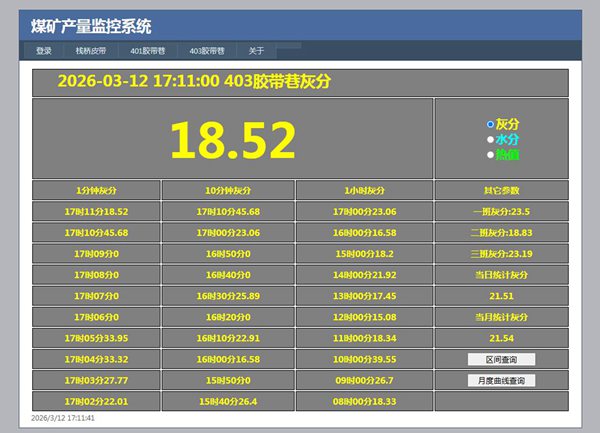Select the 水分 radio button
The height and width of the screenshot is (433, 600).
[x=490, y=139]
